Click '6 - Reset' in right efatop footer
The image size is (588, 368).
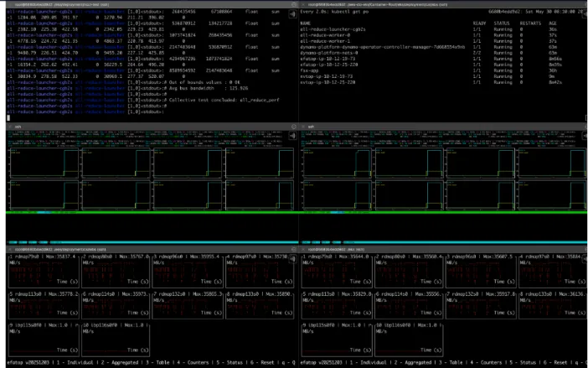click(555, 362)
